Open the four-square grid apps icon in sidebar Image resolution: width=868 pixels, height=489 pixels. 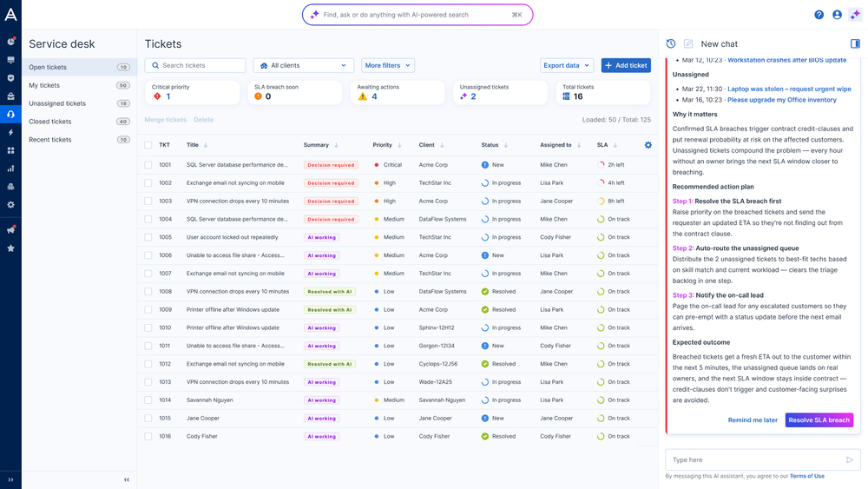coord(10,150)
